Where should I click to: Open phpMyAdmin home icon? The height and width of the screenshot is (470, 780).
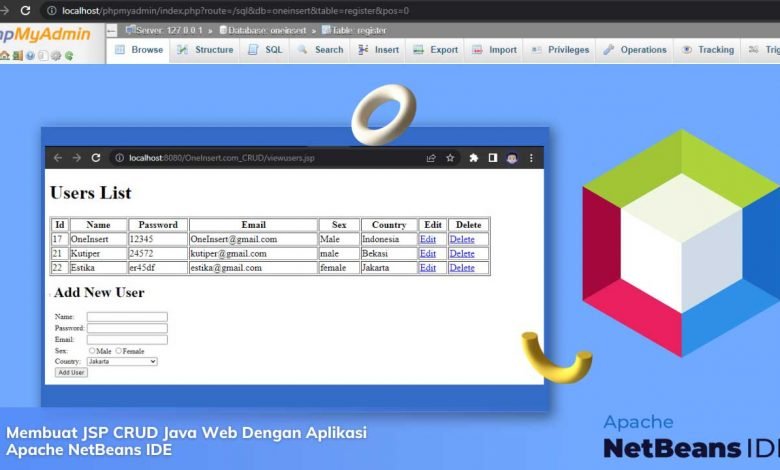(x=5, y=56)
